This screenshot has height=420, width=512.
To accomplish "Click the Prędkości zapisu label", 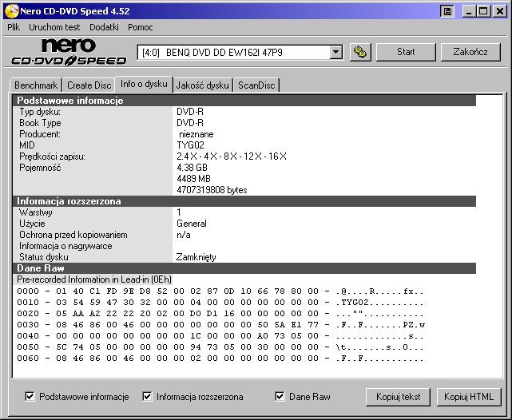I will [52, 157].
